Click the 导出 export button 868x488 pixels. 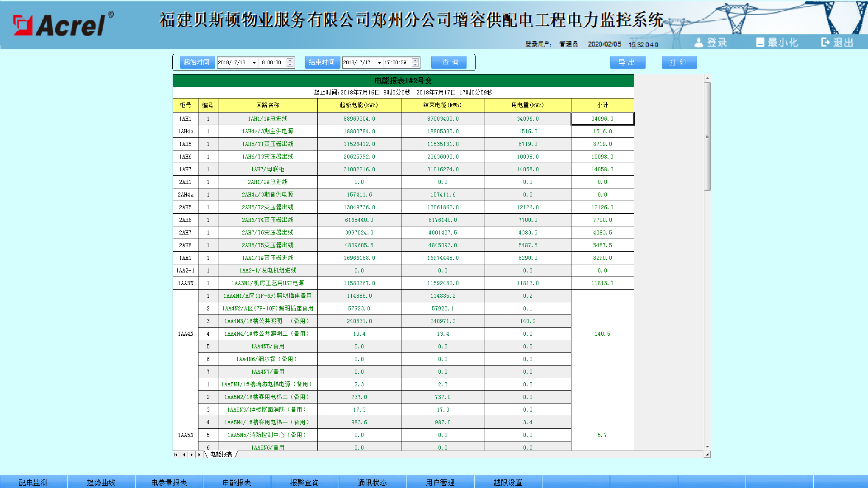pos(627,62)
